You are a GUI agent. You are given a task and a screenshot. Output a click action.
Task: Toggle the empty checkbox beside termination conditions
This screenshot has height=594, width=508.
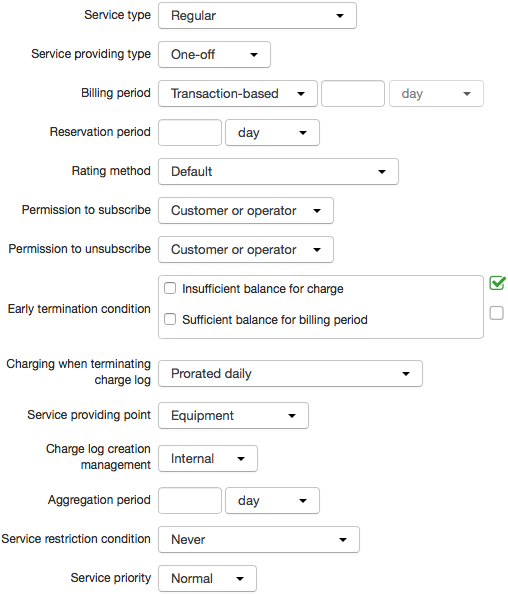(497, 313)
